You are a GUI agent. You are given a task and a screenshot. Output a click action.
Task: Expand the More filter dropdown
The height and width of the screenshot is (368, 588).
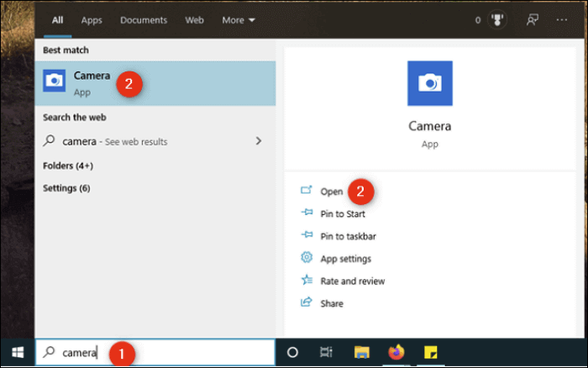click(239, 20)
